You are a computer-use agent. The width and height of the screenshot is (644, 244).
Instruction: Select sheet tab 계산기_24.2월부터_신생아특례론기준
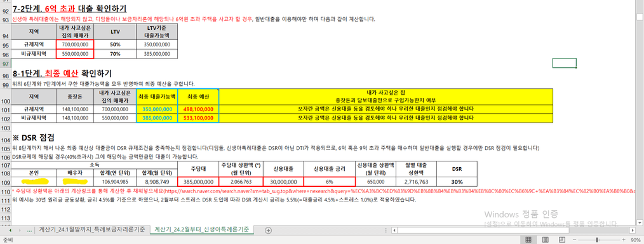click(x=201, y=229)
